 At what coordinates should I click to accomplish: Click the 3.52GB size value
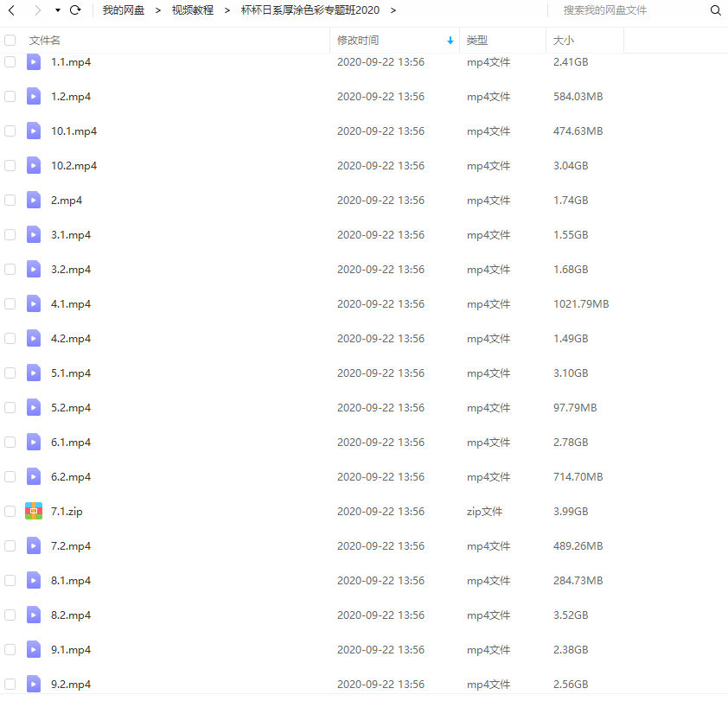coord(571,615)
